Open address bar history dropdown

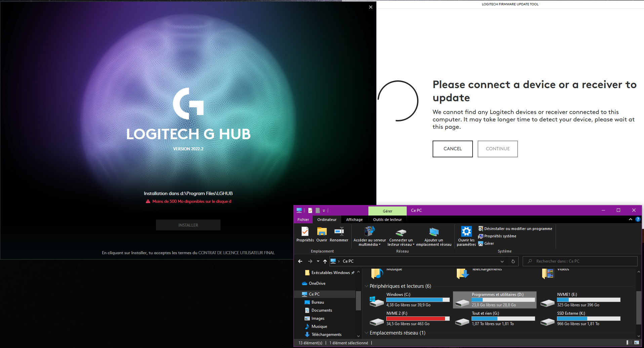tap(502, 261)
